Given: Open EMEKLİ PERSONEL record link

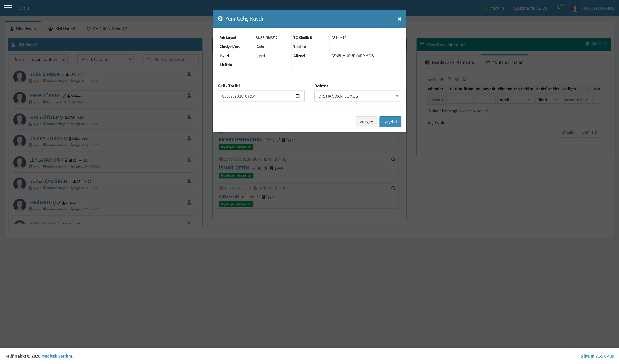Looking at the screenshot, I should click(240, 139).
